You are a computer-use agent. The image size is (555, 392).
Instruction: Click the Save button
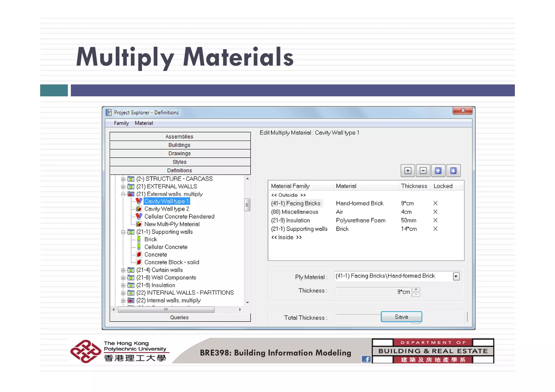pyautogui.click(x=401, y=317)
